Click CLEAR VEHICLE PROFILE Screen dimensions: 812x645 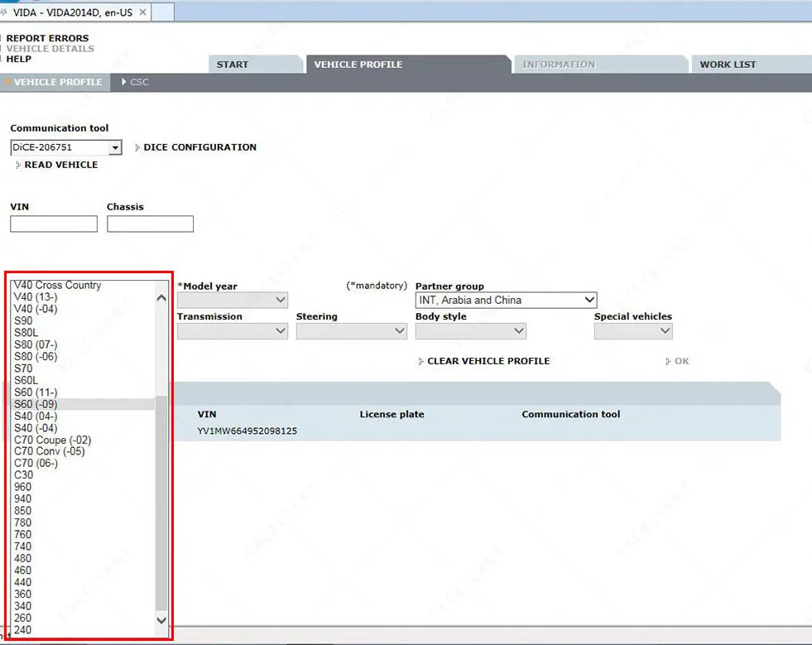tap(488, 361)
